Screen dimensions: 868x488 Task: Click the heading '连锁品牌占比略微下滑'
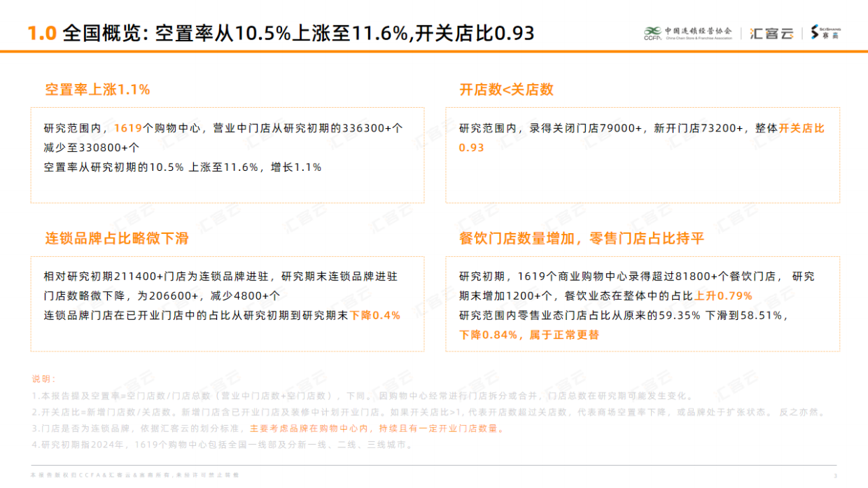pyautogui.click(x=117, y=239)
